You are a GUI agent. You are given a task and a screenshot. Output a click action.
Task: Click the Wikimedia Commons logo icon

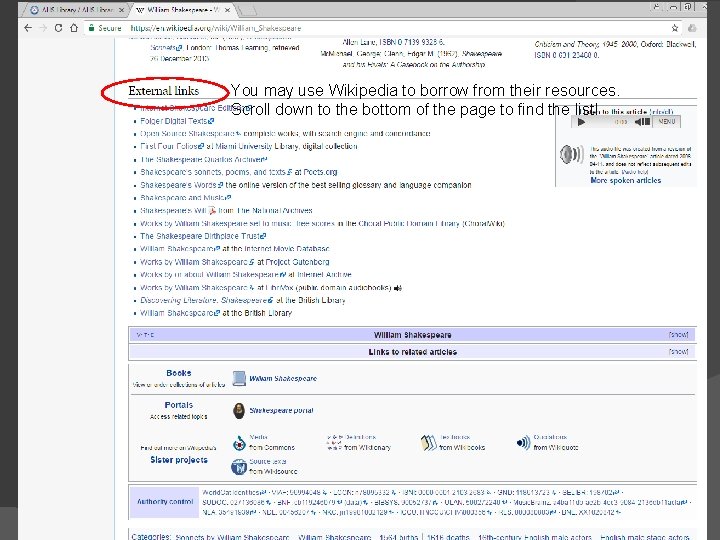239,443
